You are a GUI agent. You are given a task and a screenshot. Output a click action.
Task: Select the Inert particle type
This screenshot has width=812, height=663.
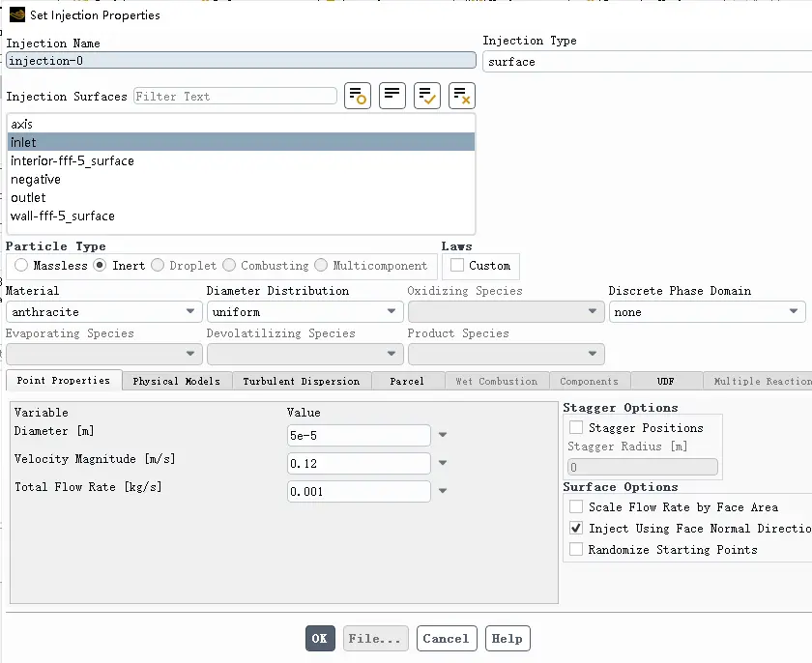click(x=100, y=265)
